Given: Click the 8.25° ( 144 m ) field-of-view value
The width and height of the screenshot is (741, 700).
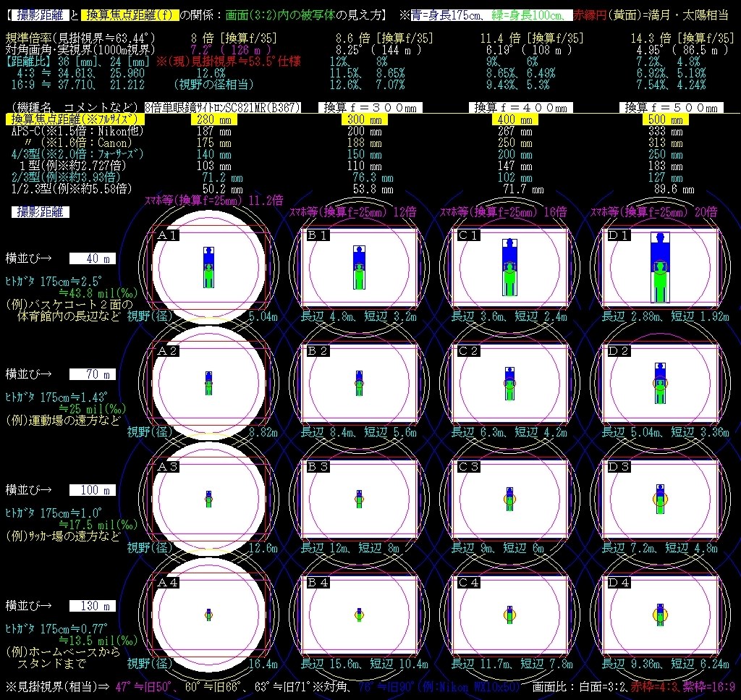Looking at the screenshot, I should 378,50.
